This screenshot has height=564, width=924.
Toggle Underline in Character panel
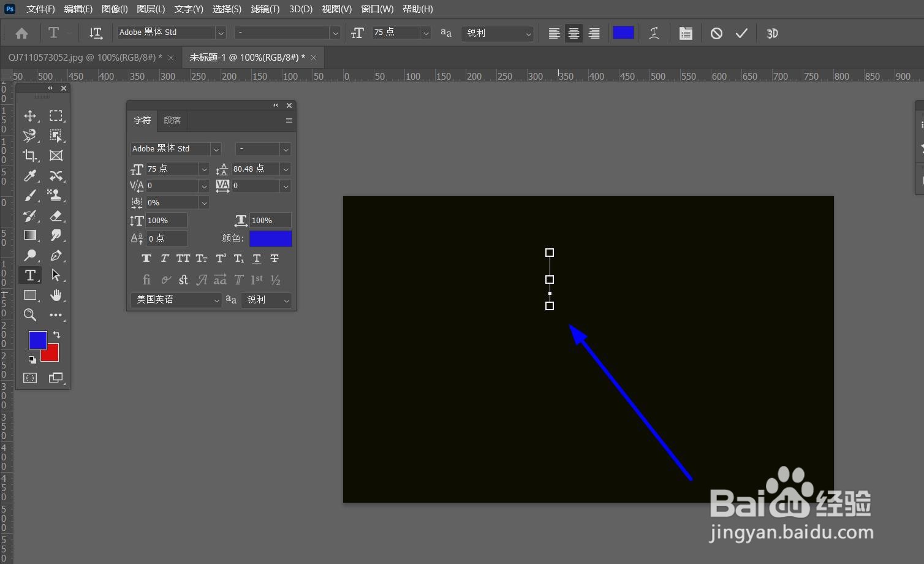[x=257, y=259]
